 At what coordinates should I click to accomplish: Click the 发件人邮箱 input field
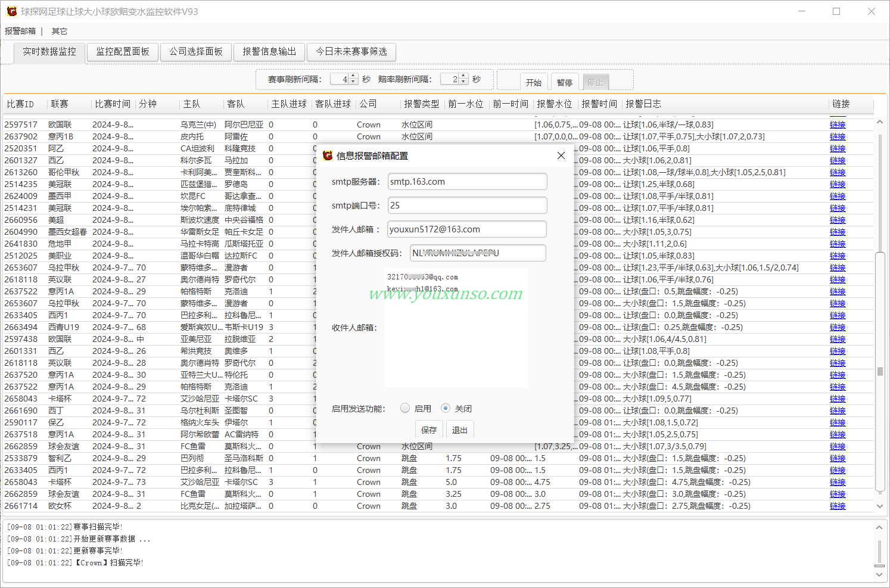[467, 229]
